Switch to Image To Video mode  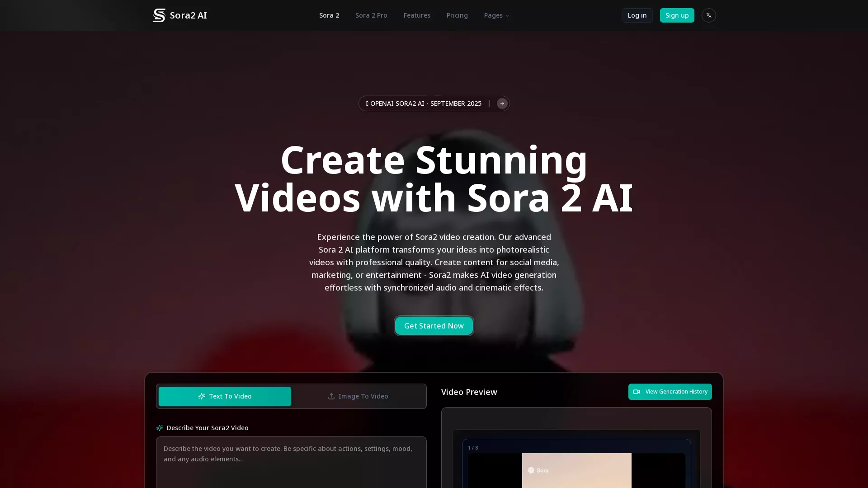pos(358,396)
